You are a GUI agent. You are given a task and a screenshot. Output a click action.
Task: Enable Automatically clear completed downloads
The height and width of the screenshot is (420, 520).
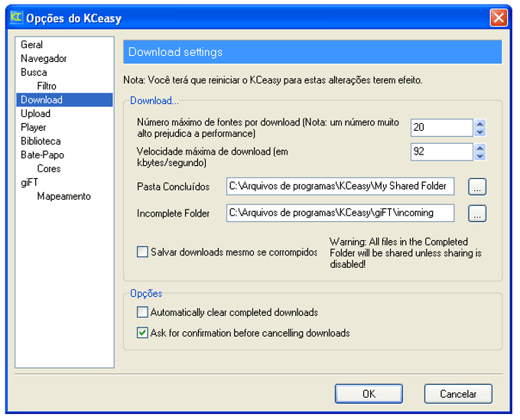coord(142,312)
